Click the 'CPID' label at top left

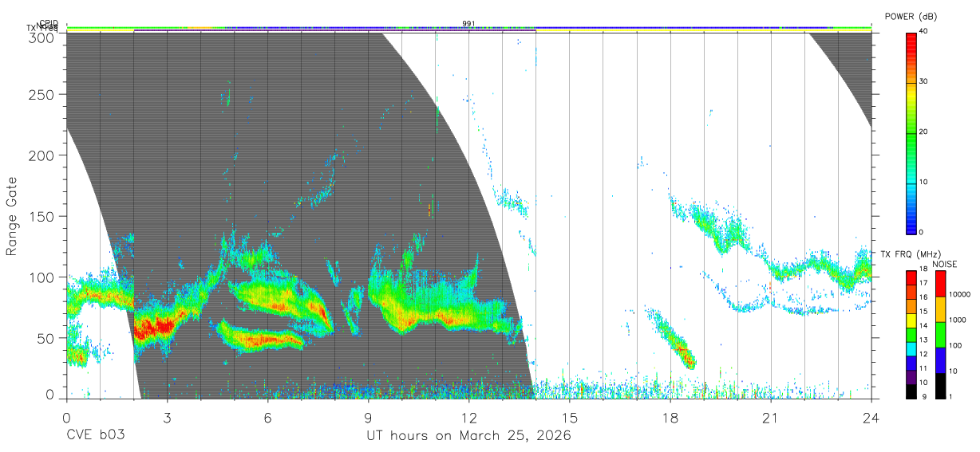pos(49,24)
